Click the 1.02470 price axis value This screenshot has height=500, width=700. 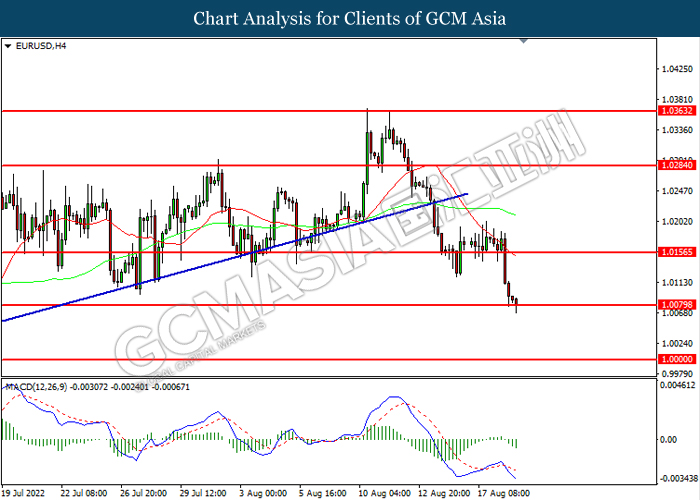point(677,191)
